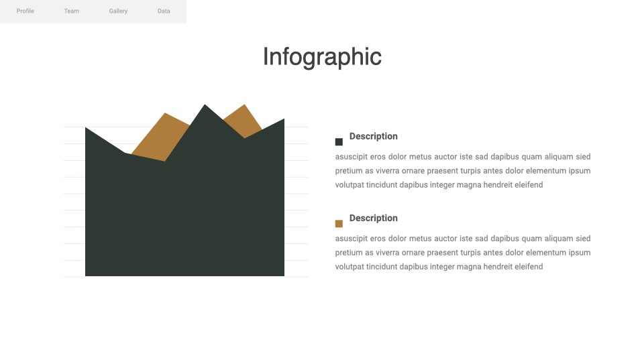Image resolution: width=644 pixels, height=362 pixels.
Task: Go to the Gallery tab
Action: point(118,11)
